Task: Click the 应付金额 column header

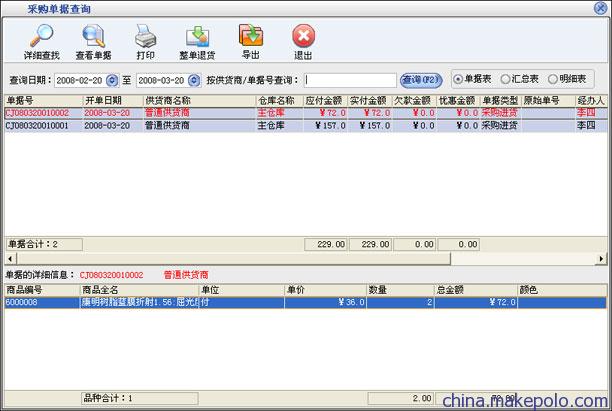Action: 323,101
